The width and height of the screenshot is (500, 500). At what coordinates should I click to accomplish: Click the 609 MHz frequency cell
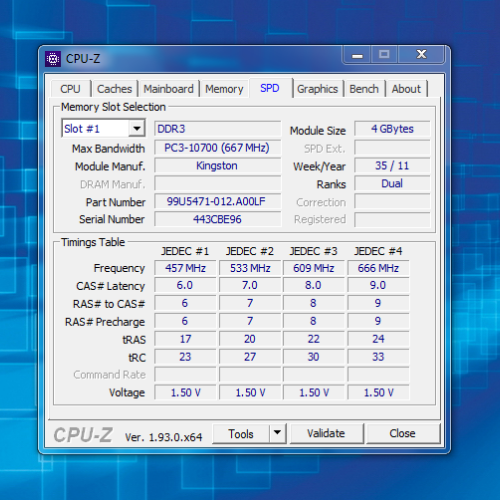(x=313, y=268)
